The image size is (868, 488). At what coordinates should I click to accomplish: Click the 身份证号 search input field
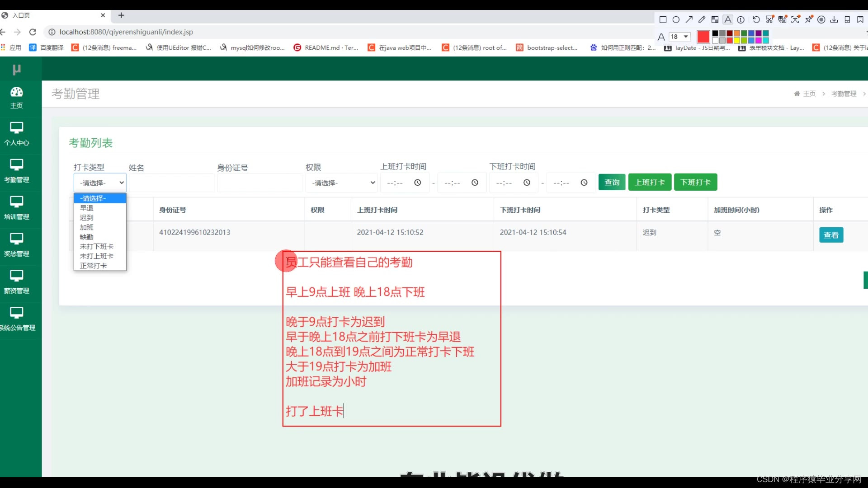click(x=259, y=183)
